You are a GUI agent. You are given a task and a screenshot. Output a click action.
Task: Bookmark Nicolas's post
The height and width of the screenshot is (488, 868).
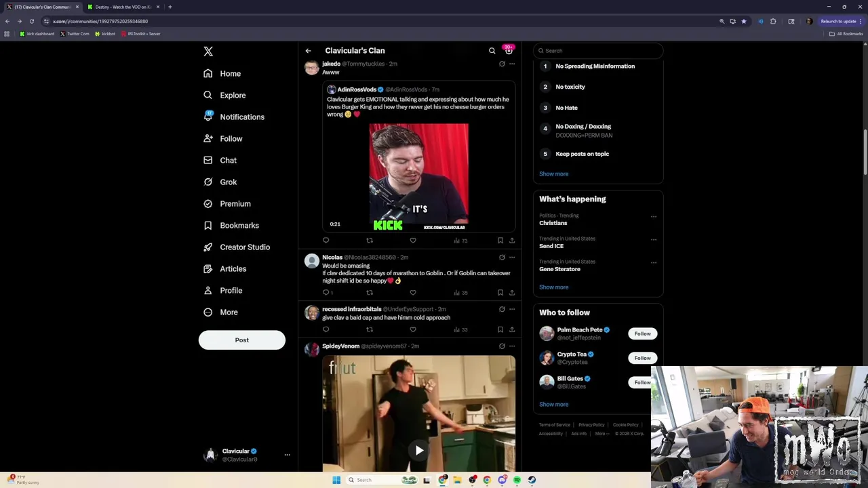[x=500, y=293]
